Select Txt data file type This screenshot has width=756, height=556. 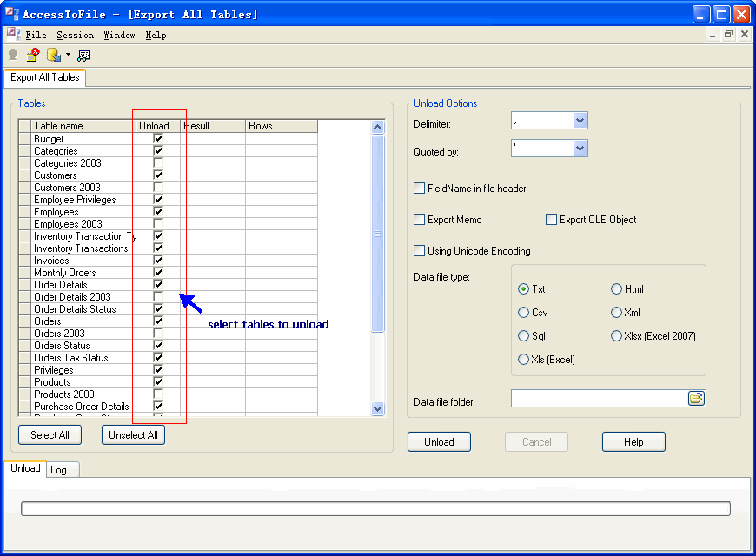[523, 288]
